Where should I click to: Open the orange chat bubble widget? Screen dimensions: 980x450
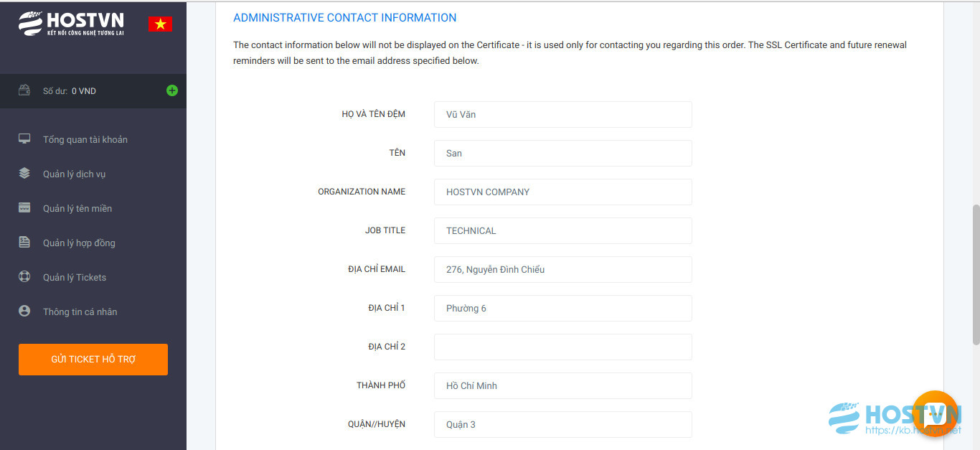936,413
